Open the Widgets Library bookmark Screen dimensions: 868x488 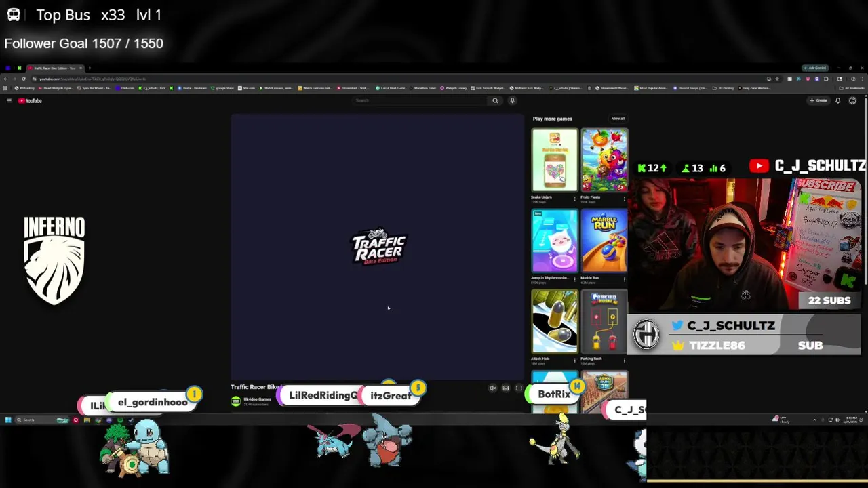coord(454,88)
